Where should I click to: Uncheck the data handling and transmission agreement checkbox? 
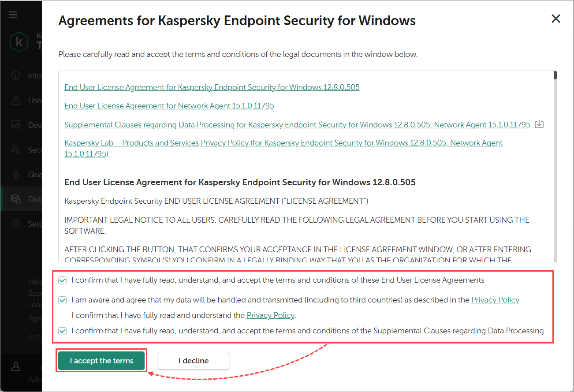63,300
